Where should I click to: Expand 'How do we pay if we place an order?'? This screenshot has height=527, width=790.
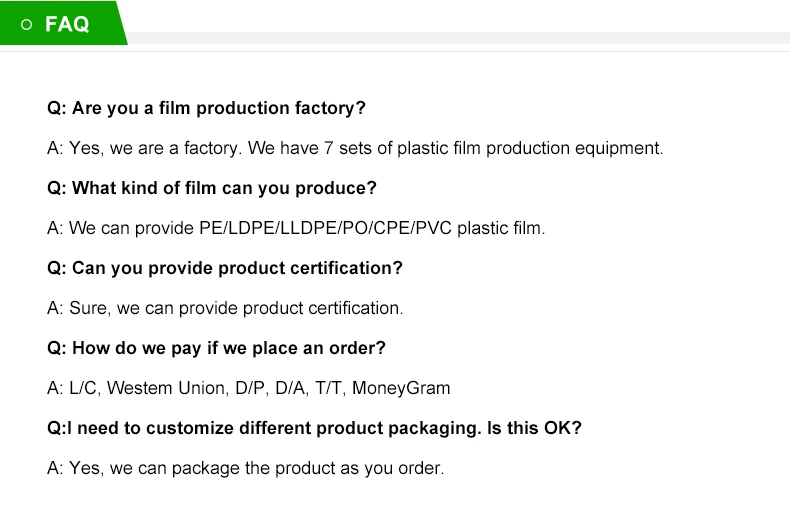pyautogui.click(x=216, y=348)
